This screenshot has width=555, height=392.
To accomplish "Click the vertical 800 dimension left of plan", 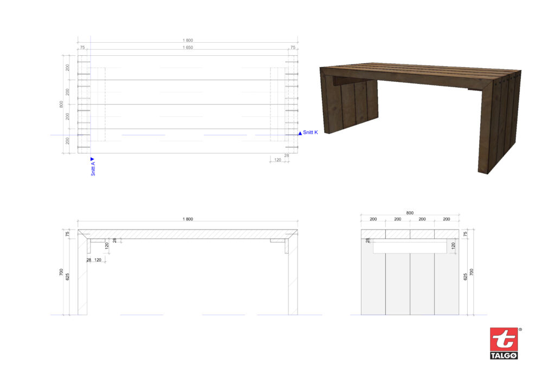I will [x=62, y=104].
